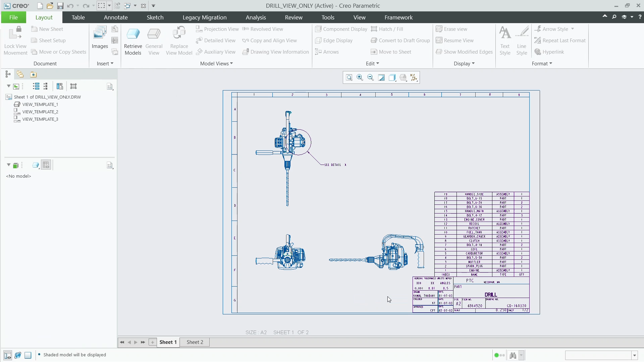Save the drawing with the floppy disk icon

point(60,6)
